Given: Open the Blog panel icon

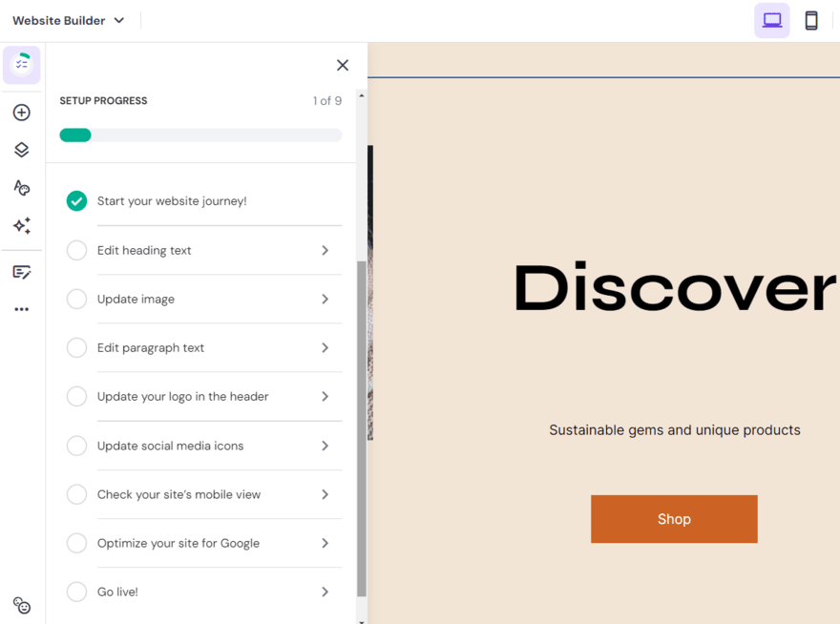Looking at the screenshot, I should pyautogui.click(x=21, y=272).
